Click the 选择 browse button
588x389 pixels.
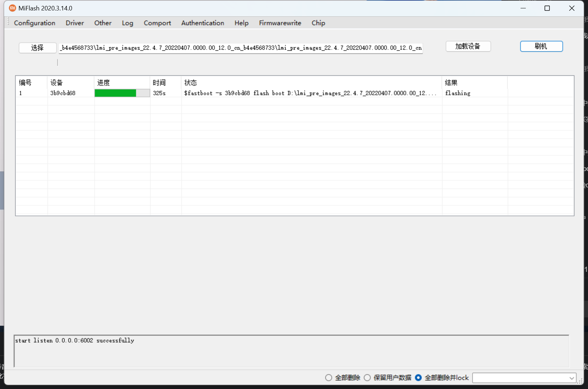38,48
